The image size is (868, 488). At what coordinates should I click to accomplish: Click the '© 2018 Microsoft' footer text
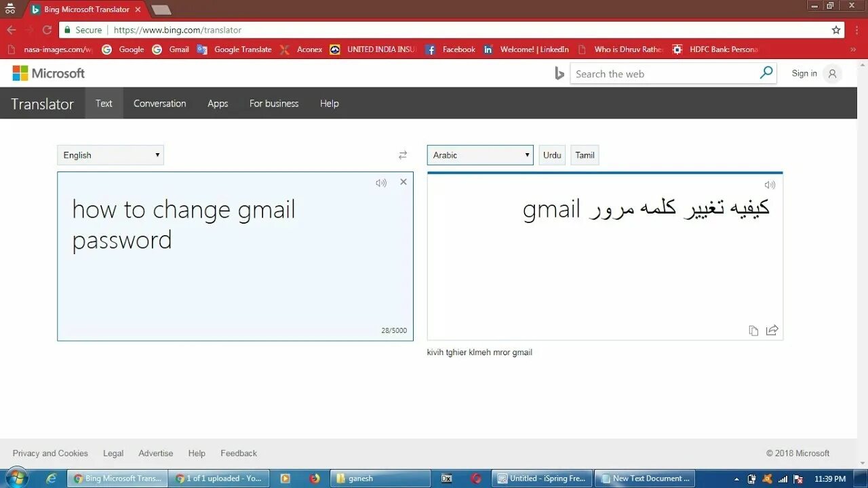[x=797, y=453]
